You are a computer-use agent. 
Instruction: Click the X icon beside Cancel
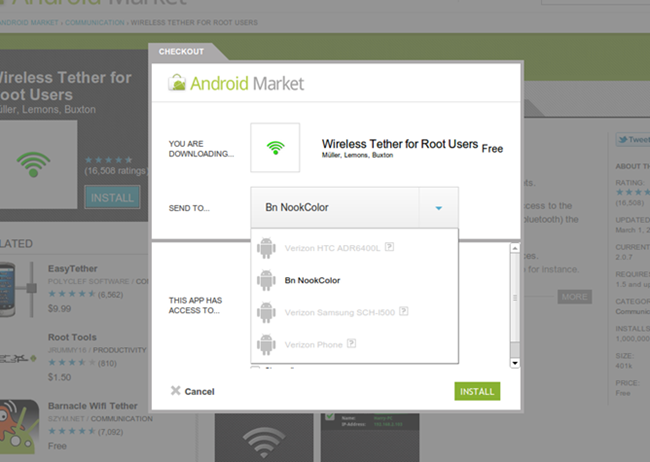click(175, 391)
